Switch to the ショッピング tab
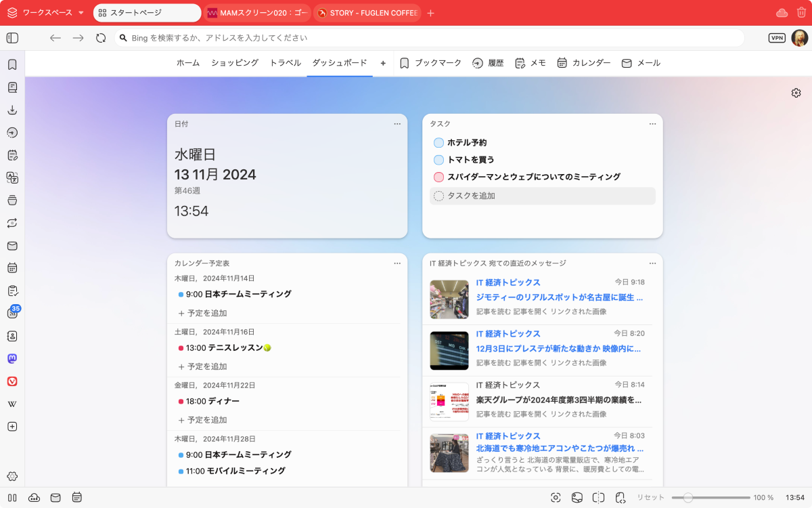This screenshot has height=508, width=812. click(234, 63)
